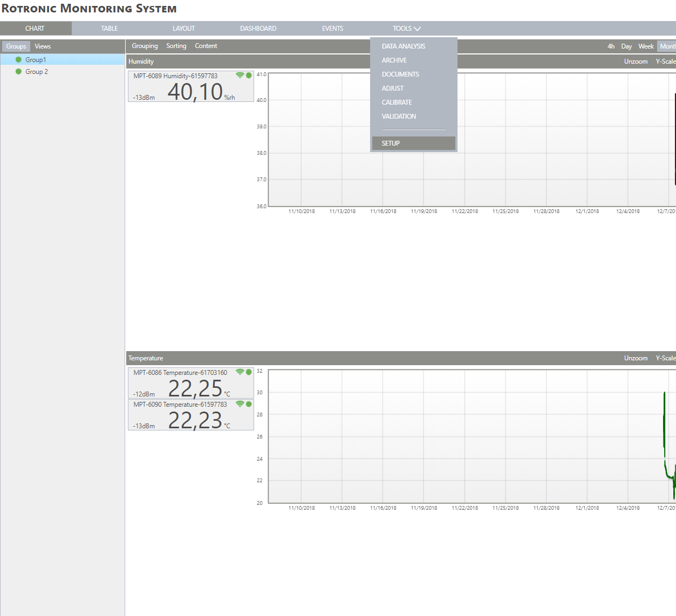
Task: Click Unzoom in Humidity chart header
Action: tap(636, 61)
